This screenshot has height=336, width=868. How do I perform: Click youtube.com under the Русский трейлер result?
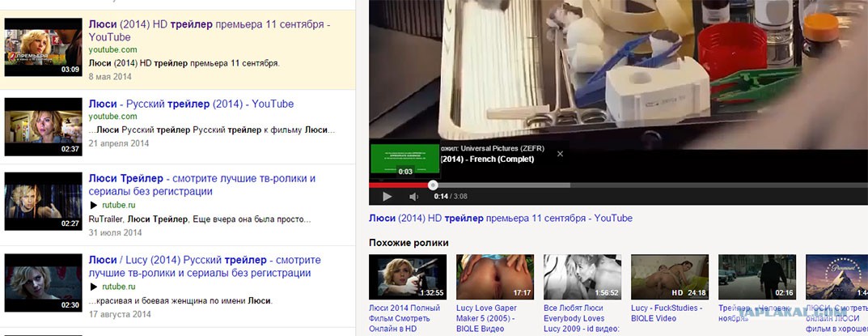click(x=113, y=117)
